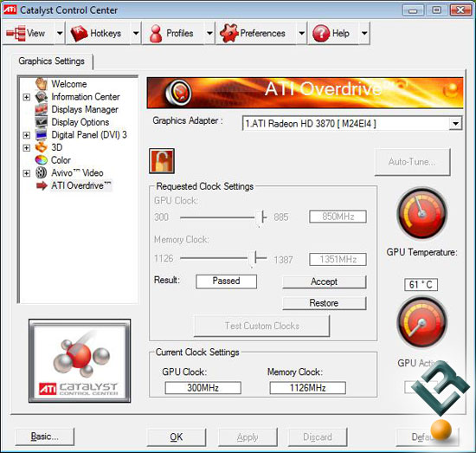Screen dimensions: 476x453
Task: Click the red arrow beside ATI Overdrive
Action: 42,185
